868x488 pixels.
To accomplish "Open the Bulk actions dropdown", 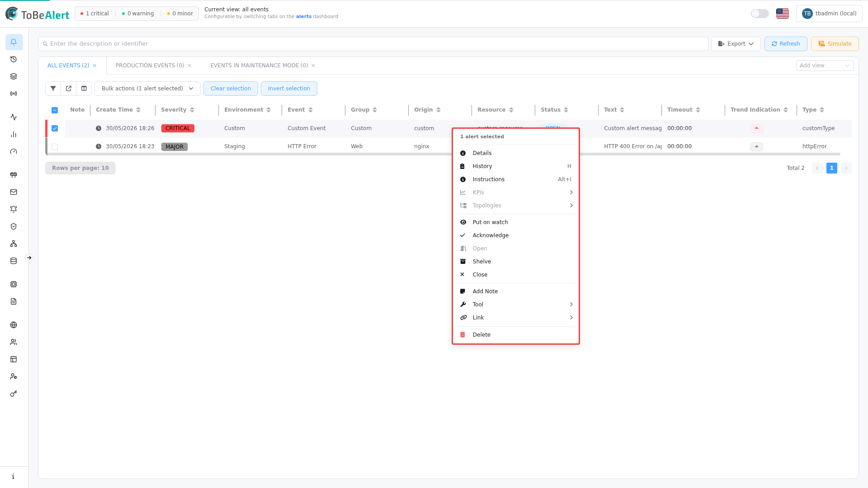I will [147, 89].
